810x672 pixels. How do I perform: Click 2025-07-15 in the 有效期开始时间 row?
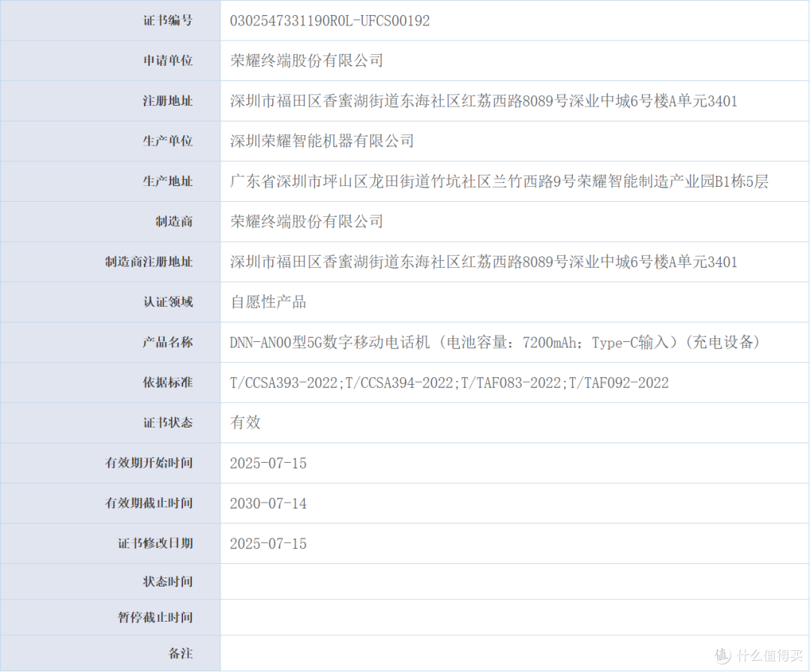pos(268,463)
